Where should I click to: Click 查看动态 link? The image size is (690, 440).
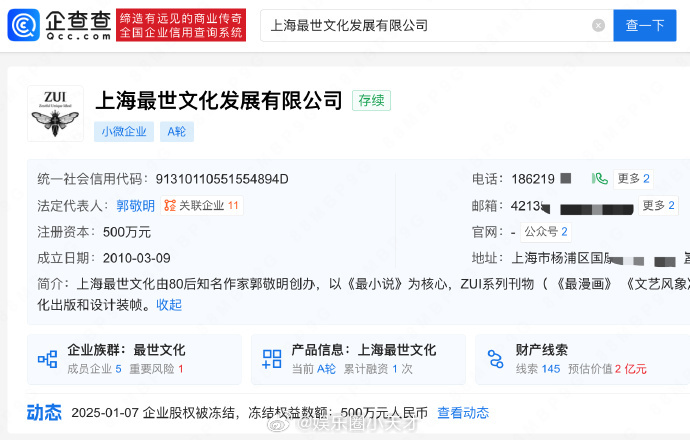coord(463,413)
